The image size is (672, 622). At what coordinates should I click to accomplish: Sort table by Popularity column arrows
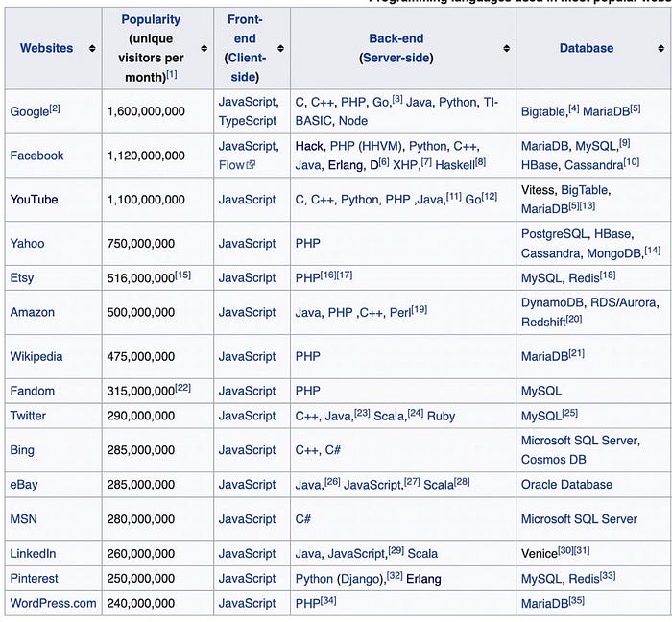point(204,48)
